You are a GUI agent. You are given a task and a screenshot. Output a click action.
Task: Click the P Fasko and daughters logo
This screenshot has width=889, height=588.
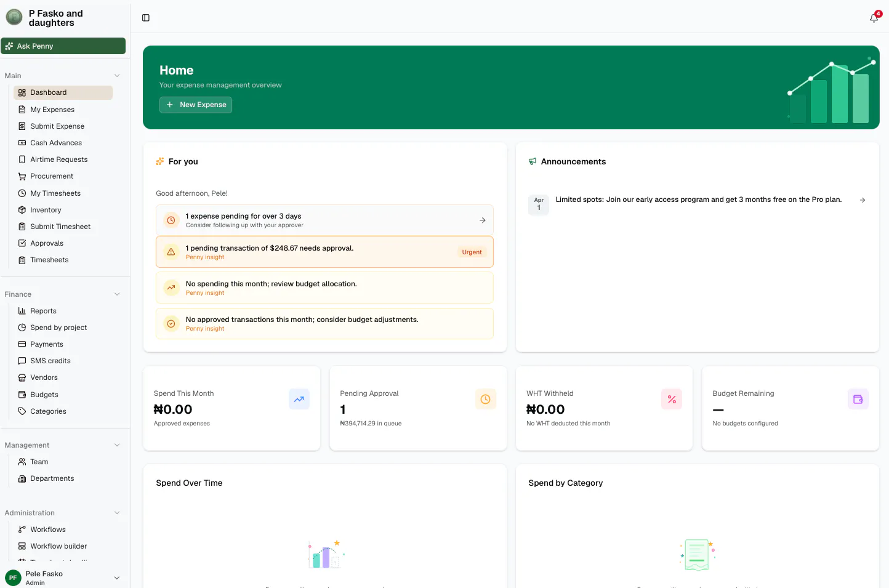pos(14,17)
